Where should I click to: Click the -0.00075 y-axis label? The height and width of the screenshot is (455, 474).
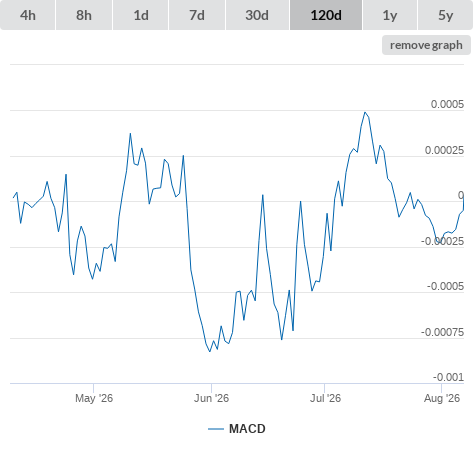point(442,332)
